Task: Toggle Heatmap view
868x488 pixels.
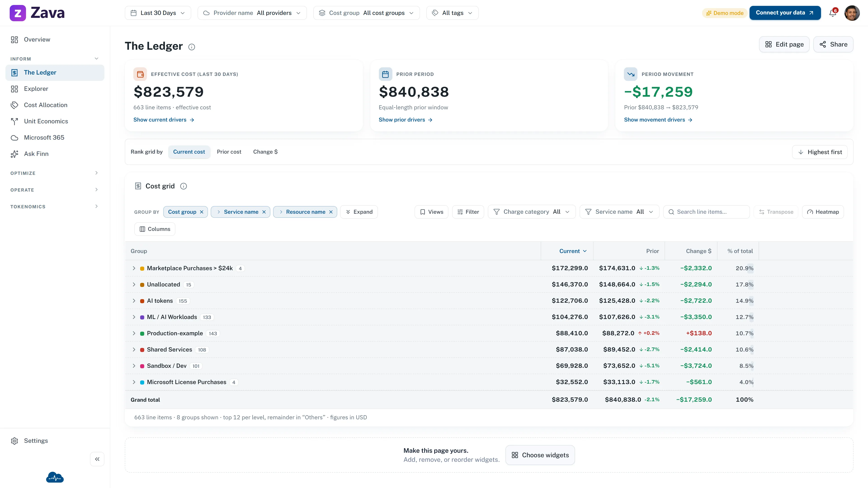Action: [823, 212]
